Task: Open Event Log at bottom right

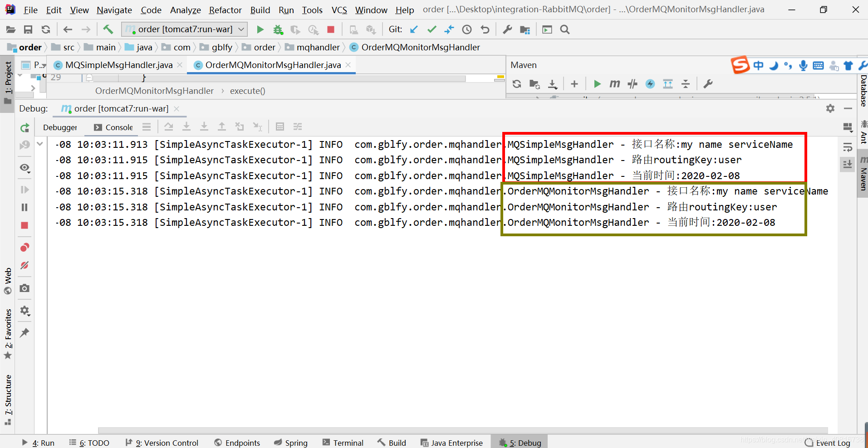Action: tap(828, 443)
